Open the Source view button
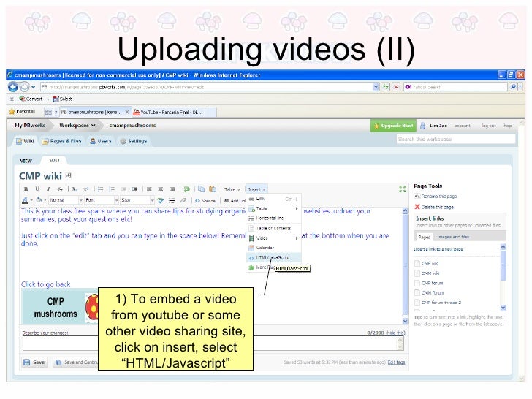 205,200
